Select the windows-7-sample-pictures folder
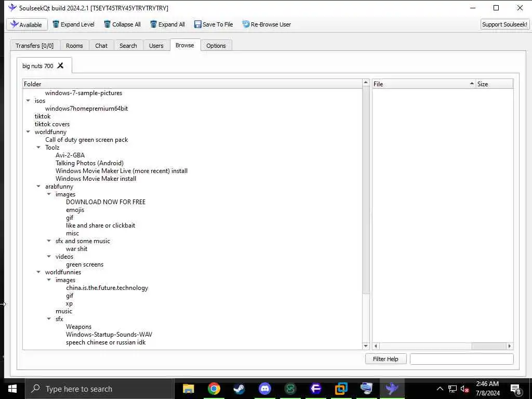 coord(84,93)
